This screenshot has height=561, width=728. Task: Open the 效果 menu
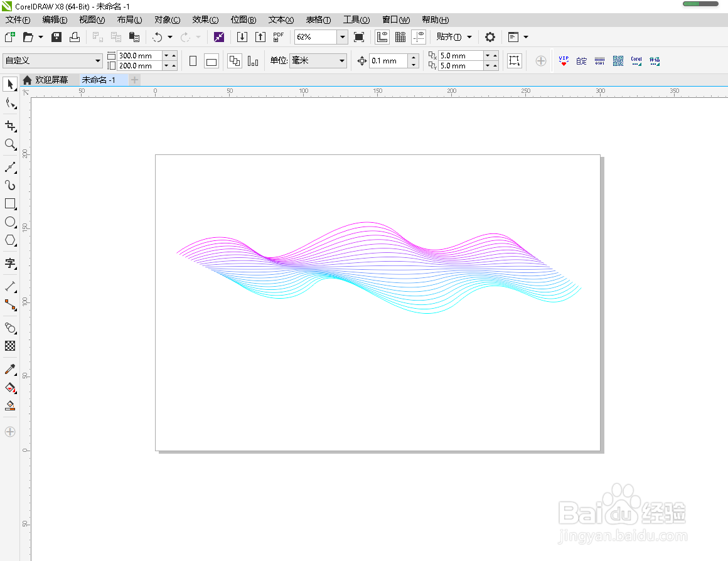point(205,19)
